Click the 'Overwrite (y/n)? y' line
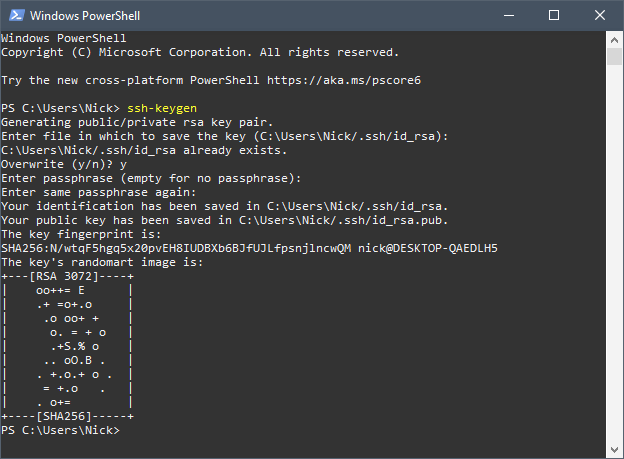The height and width of the screenshot is (459, 624). (64, 164)
